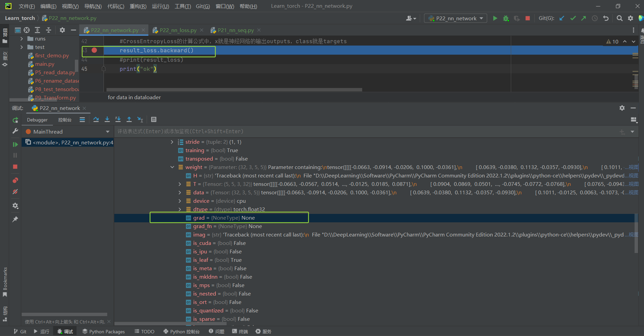Image resolution: width=644 pixels, height=336 pixels.
Task: Run P22_nn_network with the green Run icon
Action: 495,18
